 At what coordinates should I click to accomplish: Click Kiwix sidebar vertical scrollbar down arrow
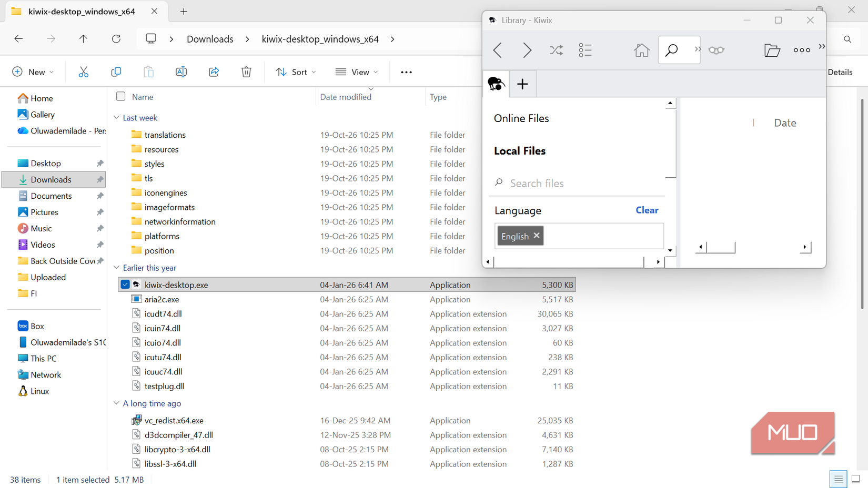coord(670,250)
